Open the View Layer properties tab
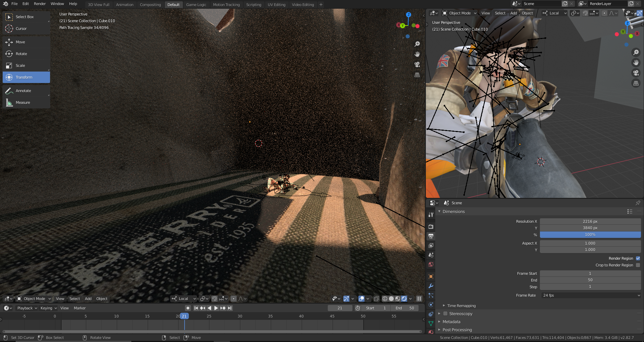Image resolution: width=644 pixels, height=342 pixels. tap(431, 246)
